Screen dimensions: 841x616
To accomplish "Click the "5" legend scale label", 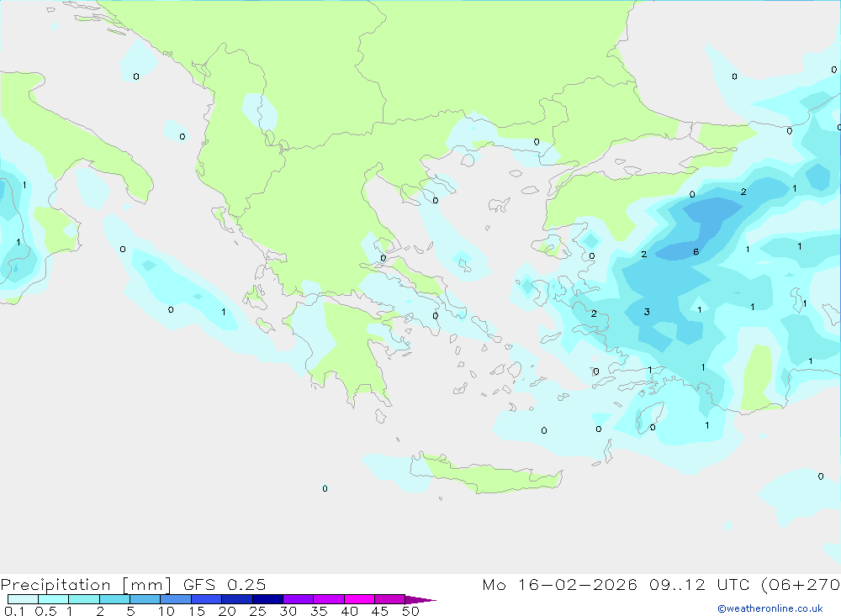I will point(130,611).
